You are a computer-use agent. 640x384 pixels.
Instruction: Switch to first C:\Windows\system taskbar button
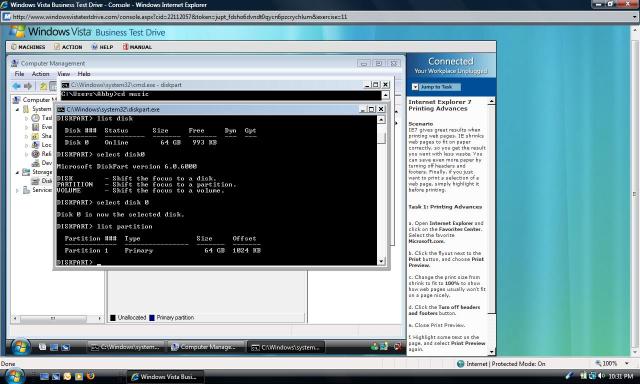click(126, 347)
